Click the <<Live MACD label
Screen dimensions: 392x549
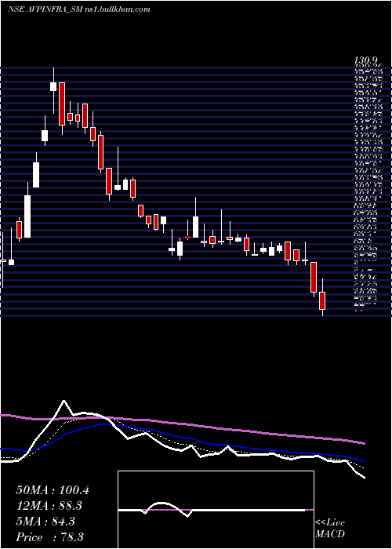(x=330, y=529)
